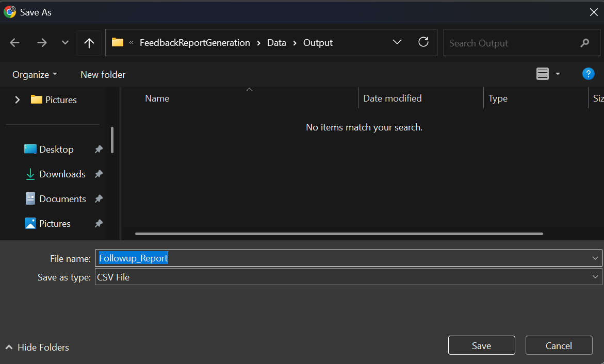Click the horizontal scrollbar in file list
Viewport: 604px width, 364px height.
pos(339,234)
